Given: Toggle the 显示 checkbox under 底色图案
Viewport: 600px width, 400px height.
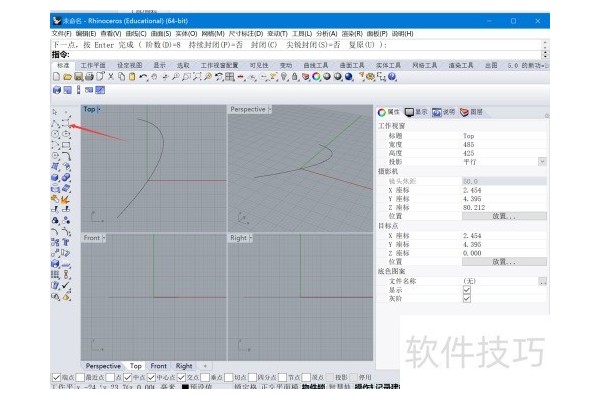Looking at the screenshot, I should tap(467, 290).
